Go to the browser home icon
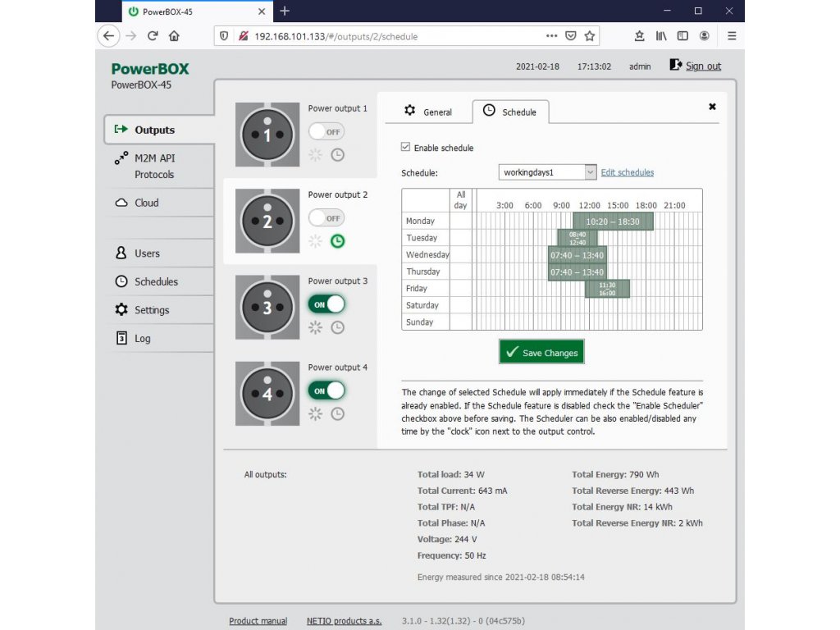Image resolution: width=840 pixels, height=630 pixels. tap(174, 36)
